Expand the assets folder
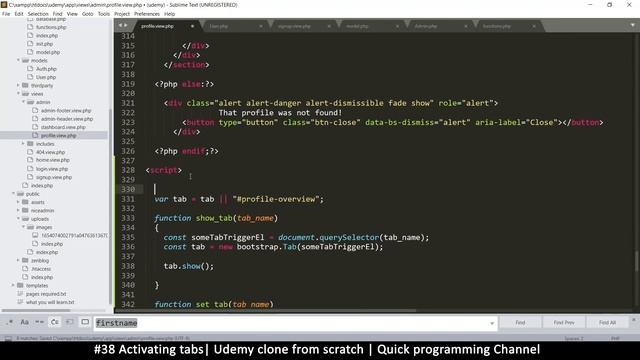The width and height of the screenshot is (640, 360). [18, 202]
